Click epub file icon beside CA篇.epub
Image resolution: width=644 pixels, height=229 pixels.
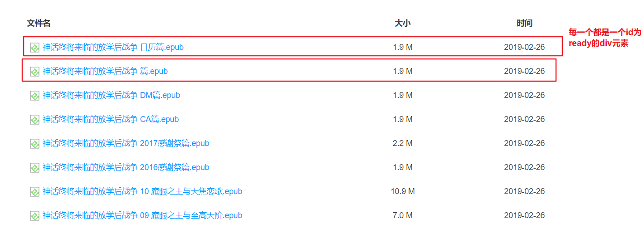(34, 120)
